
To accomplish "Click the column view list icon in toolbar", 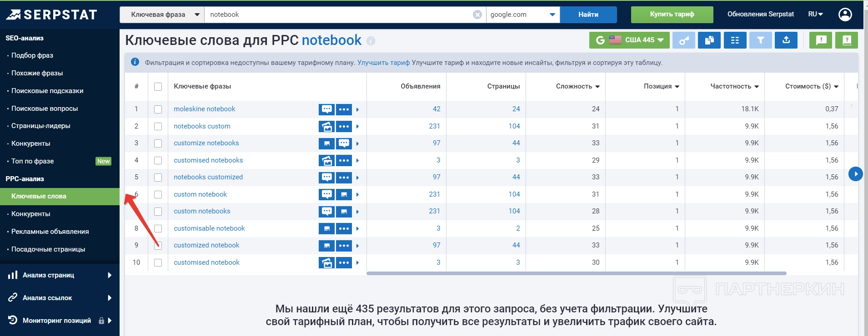I will click(735, 40).
